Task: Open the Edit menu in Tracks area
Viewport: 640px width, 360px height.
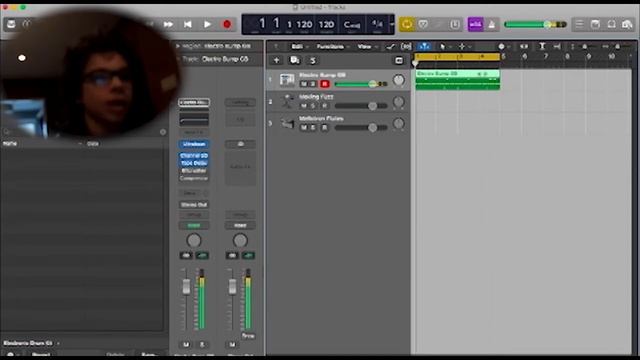Action: pos(299,47)
